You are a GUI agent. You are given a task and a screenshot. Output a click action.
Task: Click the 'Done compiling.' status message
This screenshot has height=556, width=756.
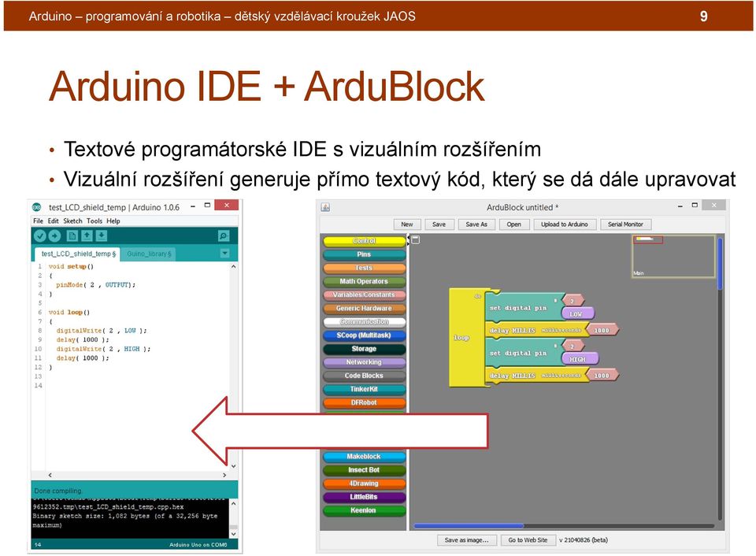tap(58, 491)
